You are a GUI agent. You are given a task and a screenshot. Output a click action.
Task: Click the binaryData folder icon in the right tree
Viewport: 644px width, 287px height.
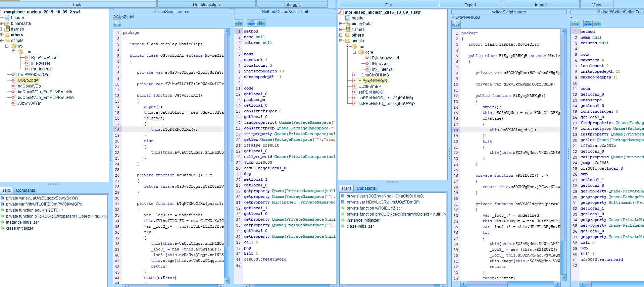pos(348,23)
